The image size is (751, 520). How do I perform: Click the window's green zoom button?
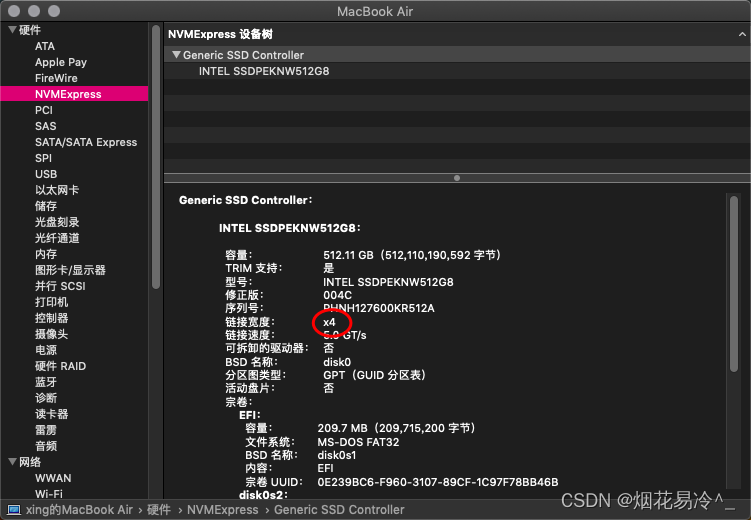click(54, 11)
